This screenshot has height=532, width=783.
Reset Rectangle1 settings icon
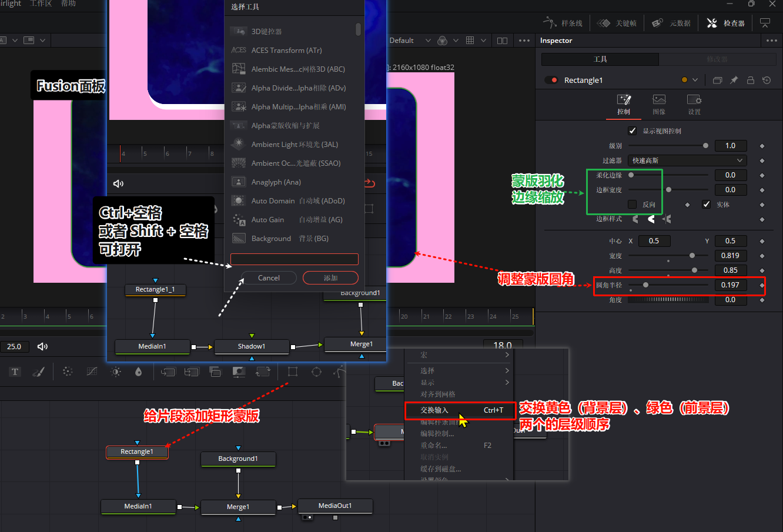(767, 80)
